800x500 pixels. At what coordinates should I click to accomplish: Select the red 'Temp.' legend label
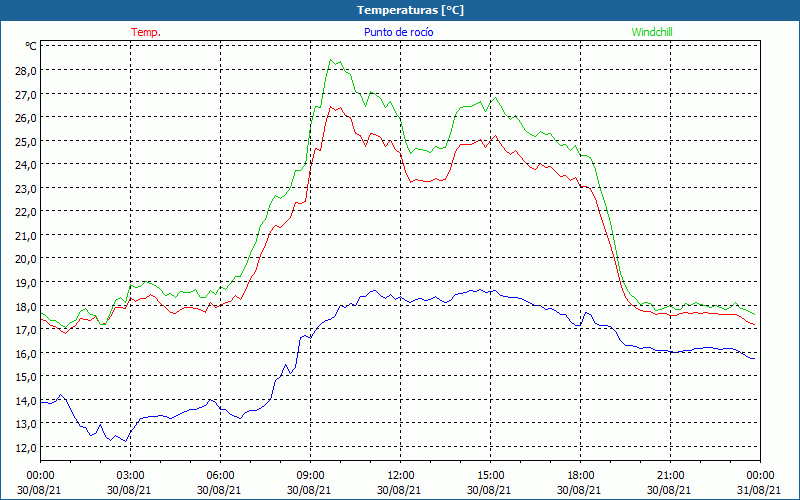pyautogui.click(x=146, y=32)
